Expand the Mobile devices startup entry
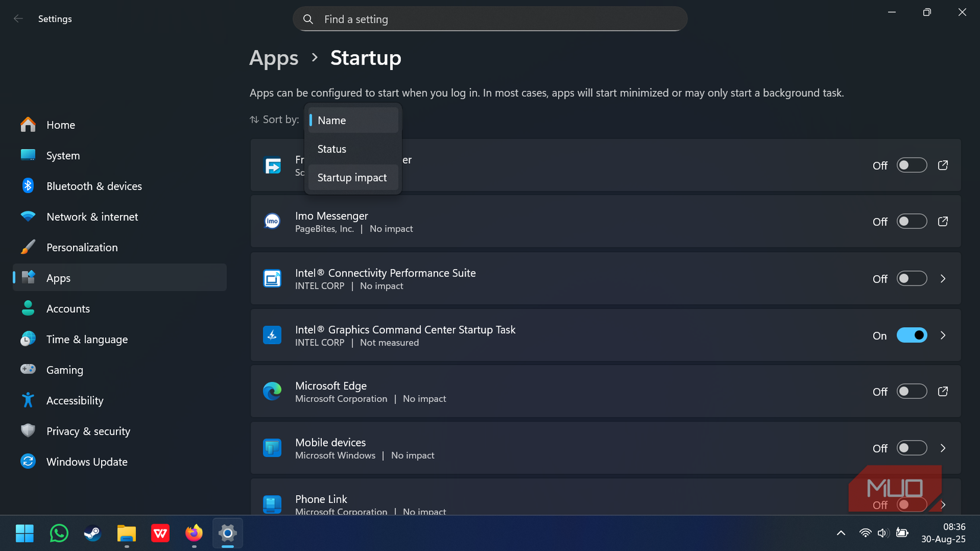This screenshot has height=551, width=980. point(943,448)
